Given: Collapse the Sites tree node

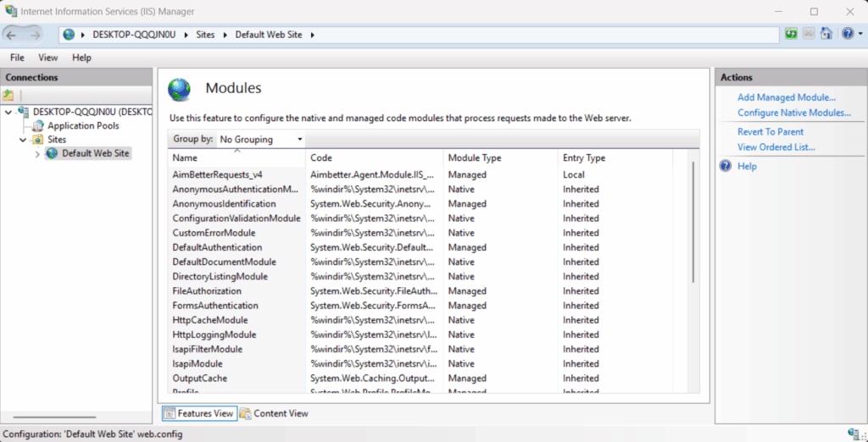Looking at the screenshot, I should (x=23, y=140).
